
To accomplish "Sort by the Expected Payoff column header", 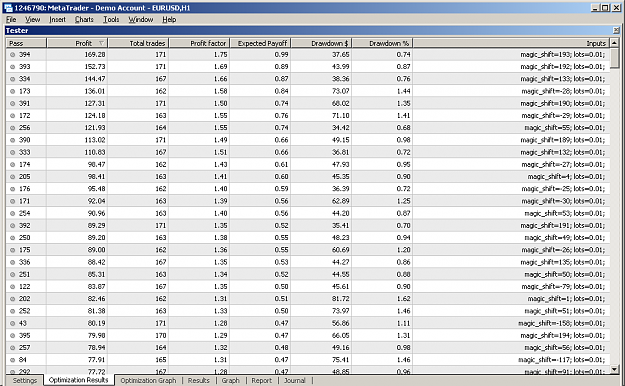I will point(261,43).
